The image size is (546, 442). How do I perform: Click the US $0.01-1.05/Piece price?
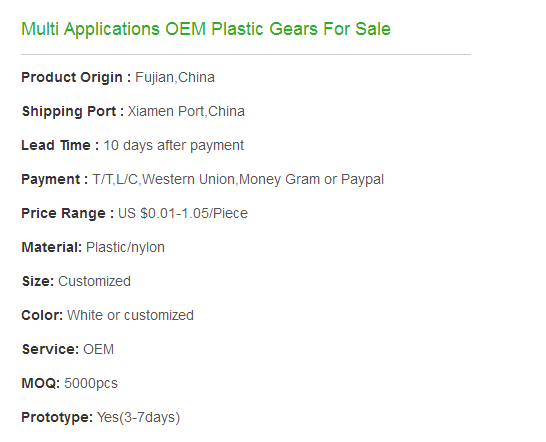pyautogui.click(x=183, y=213)
